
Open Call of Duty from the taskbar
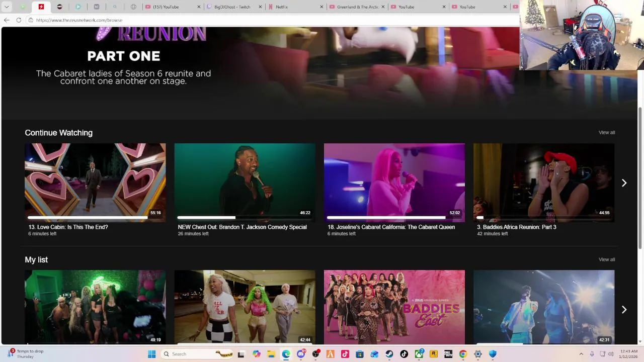pos(448,354)
